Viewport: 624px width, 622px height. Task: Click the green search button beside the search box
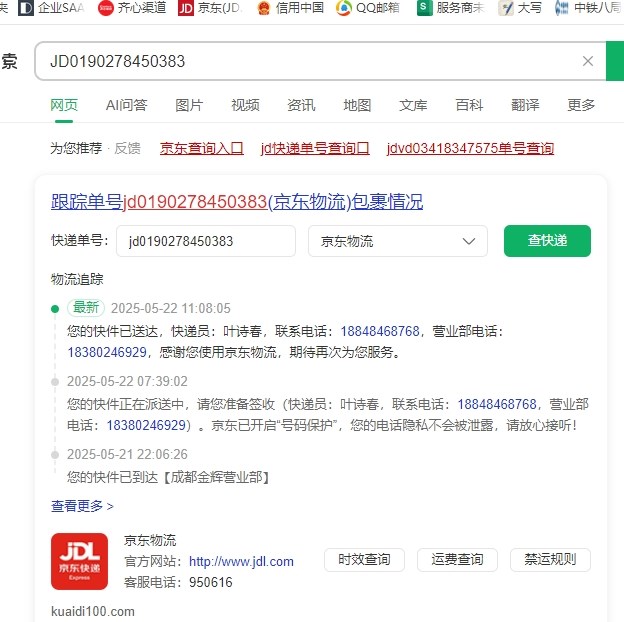pos(615,61)
